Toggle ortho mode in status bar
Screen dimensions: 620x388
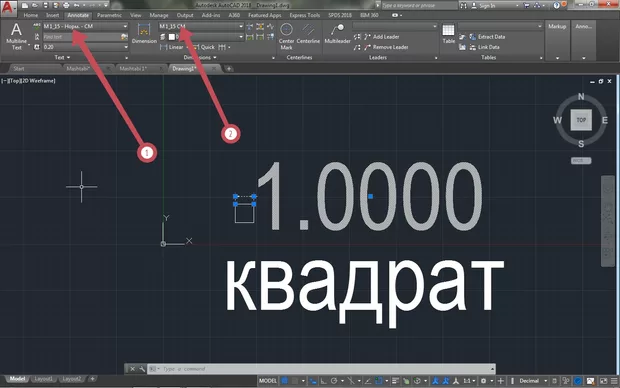coord(323,381)
